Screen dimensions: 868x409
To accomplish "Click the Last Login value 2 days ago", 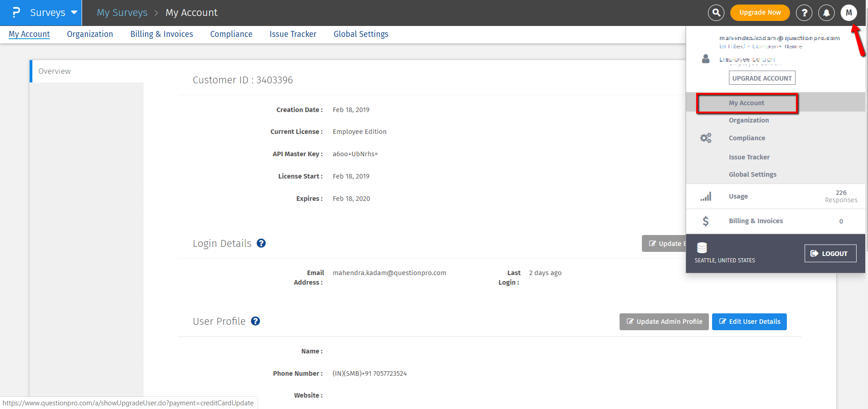I will click(545, 273).
